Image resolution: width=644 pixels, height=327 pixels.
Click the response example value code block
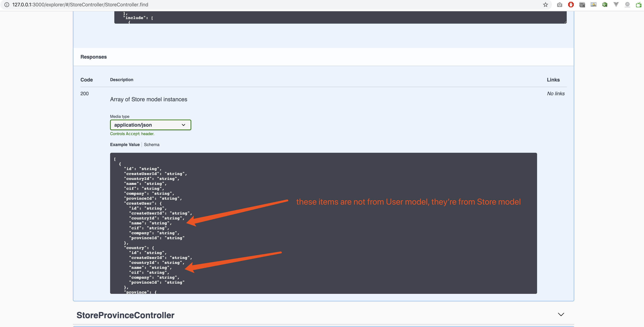click(323, 223)
